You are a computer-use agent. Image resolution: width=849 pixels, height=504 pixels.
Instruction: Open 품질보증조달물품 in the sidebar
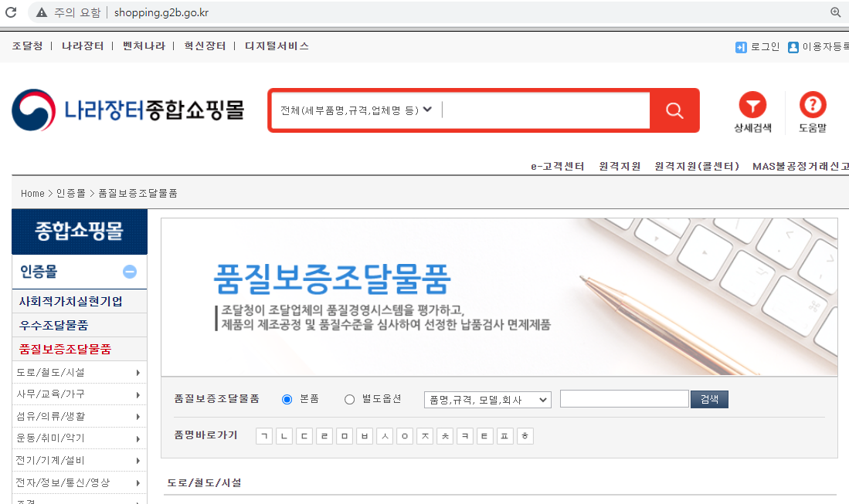[65, 349]
